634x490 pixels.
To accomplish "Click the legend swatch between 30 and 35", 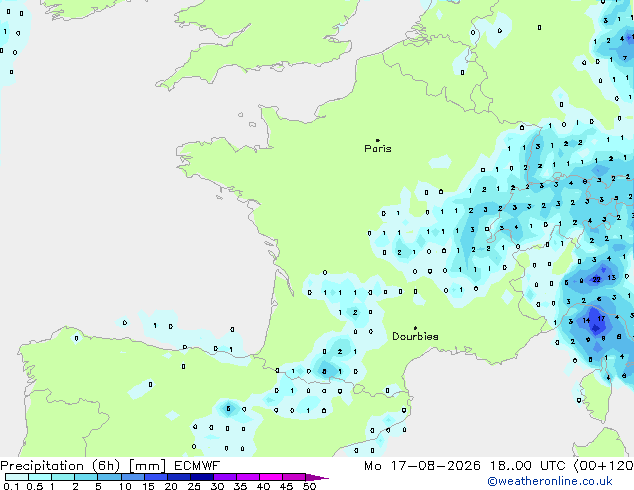I will (x=225, y=477).
